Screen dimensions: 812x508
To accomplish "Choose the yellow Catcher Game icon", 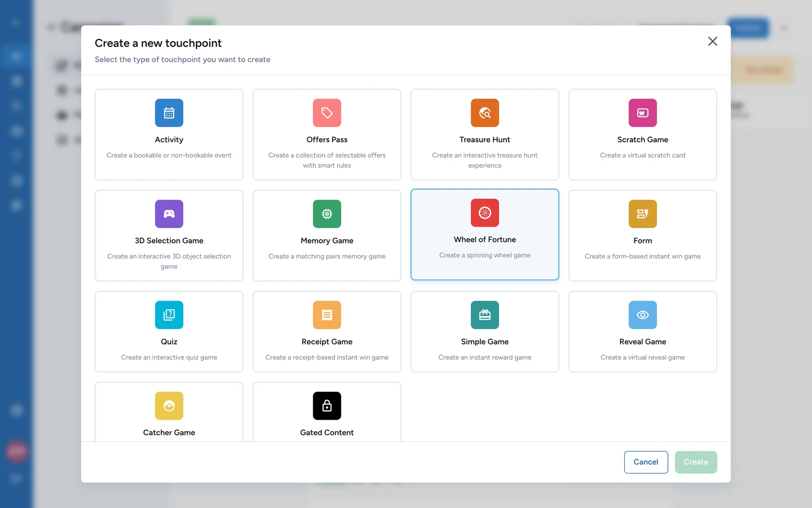I will (169, 406).
